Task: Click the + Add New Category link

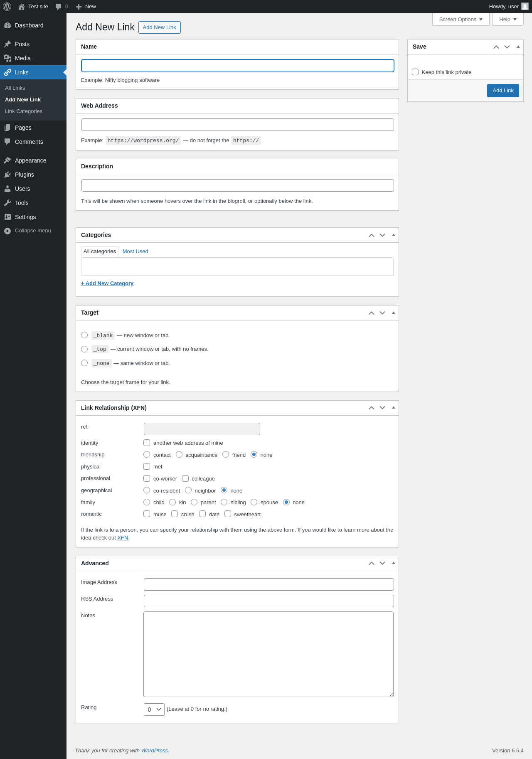Action: coord(107,283)
